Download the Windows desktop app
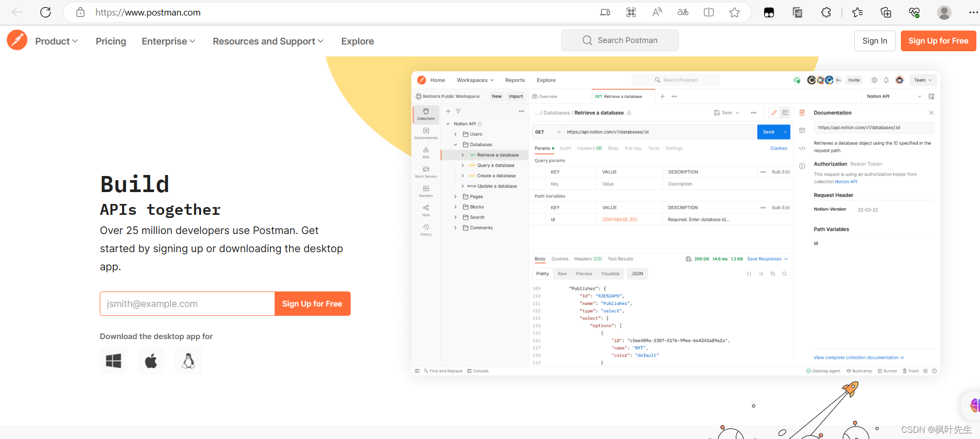980x439 pixels. [113, 361]
